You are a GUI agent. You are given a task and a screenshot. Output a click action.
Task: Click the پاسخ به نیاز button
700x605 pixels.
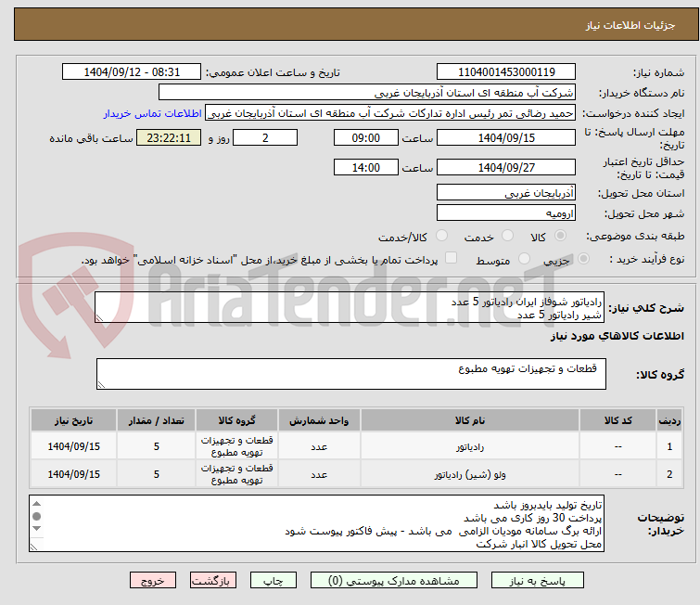tap(537, 581)
